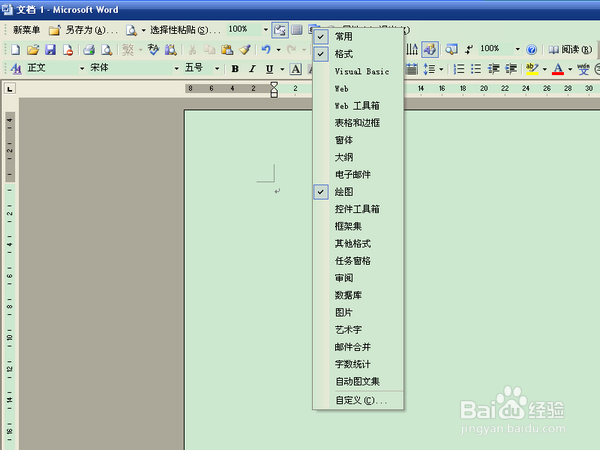Click the permission icon with red sign
Viewport: 600px width, 450px height.
(x=68, y=50)
